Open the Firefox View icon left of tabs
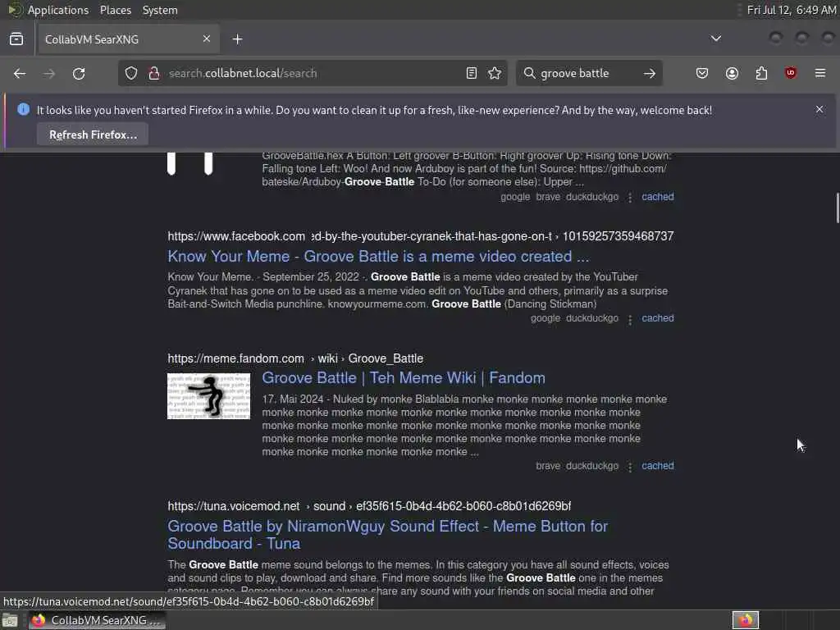Image resolution: width=840 pixels, height=630 pixels. pos(16,39)
